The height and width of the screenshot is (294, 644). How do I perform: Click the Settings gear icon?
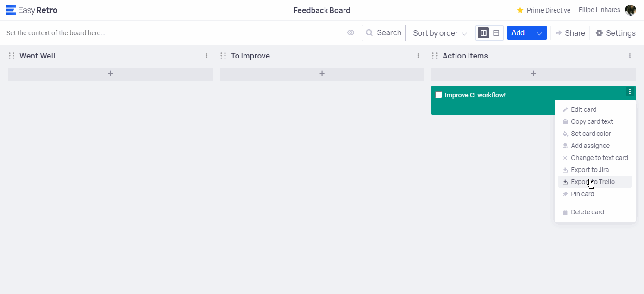[x=599, y=33]
